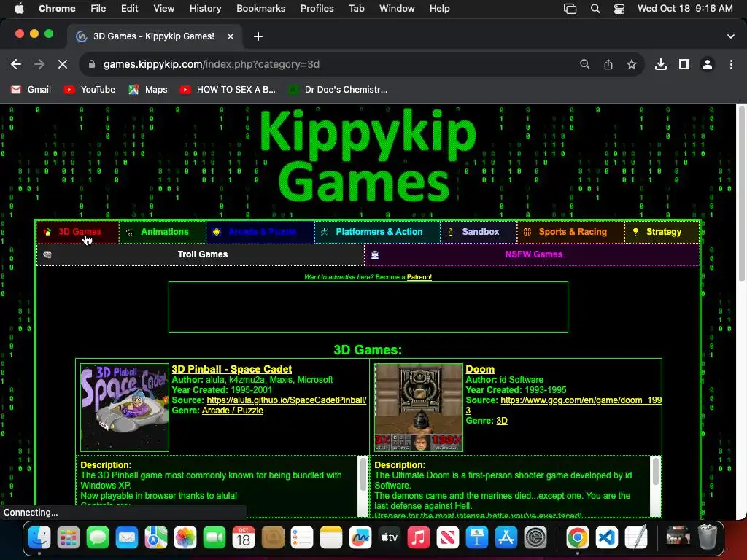Screen dimensions: 747x560
Task: Select the 3D Games category tab
Action: 78,232
